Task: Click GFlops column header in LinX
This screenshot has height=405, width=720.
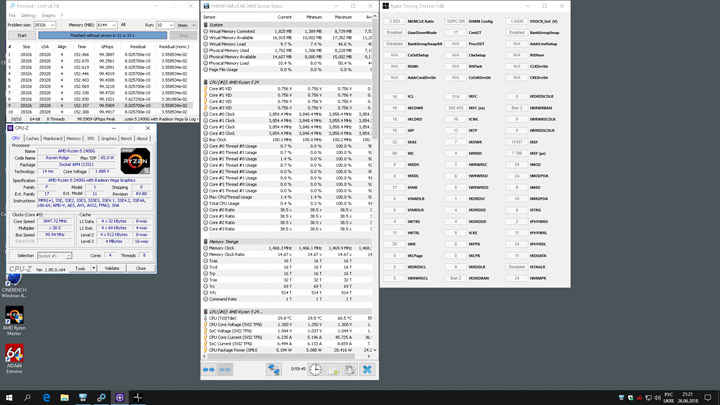Action: [x=107, y=46]
